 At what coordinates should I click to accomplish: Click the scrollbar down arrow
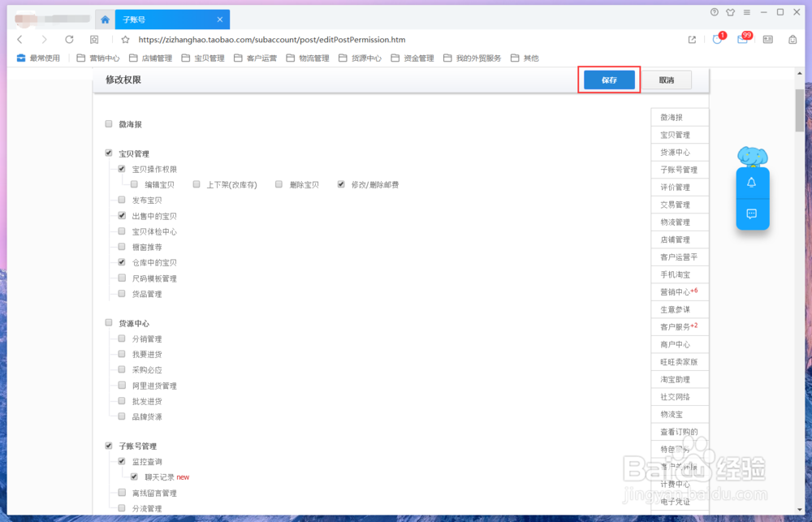click(800, 510)
